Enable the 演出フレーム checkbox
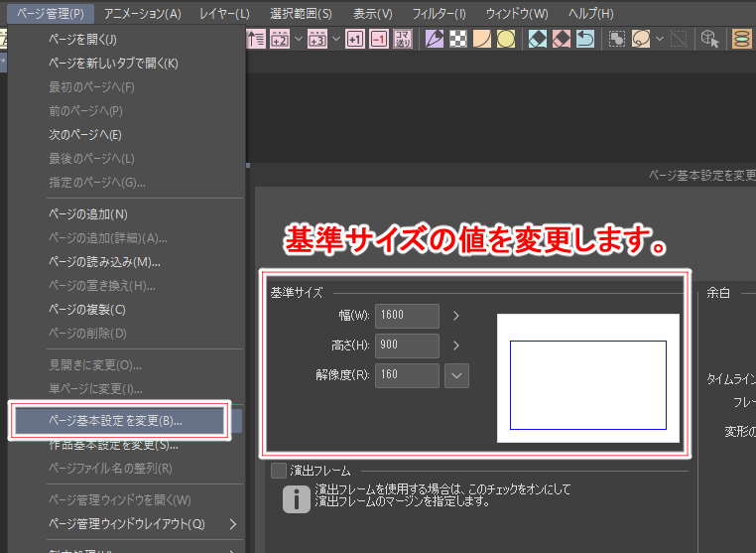Image resolution: width=756 pixels, height=553 pixels. click(279, 471)
